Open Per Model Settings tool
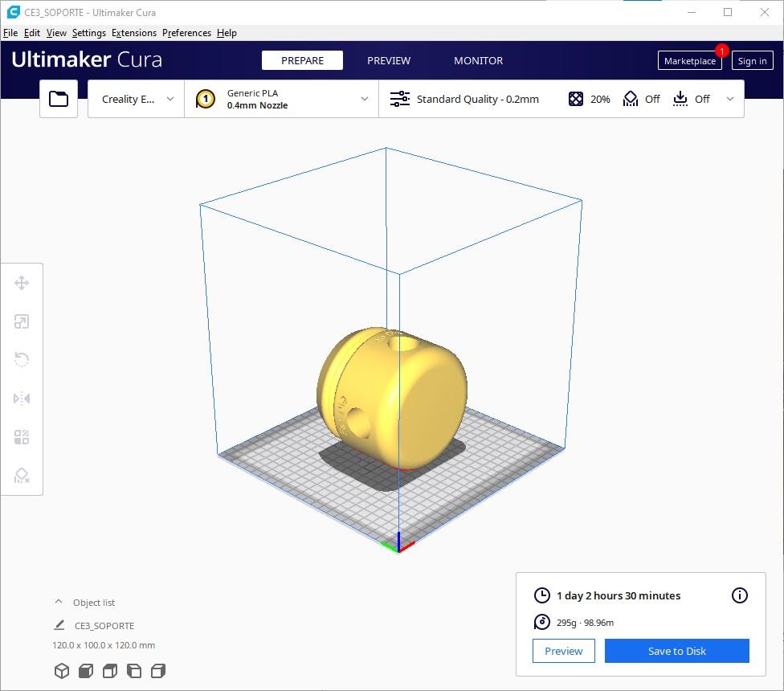The width and height of the screenshot is (784, 691). [x=22, y=437]
